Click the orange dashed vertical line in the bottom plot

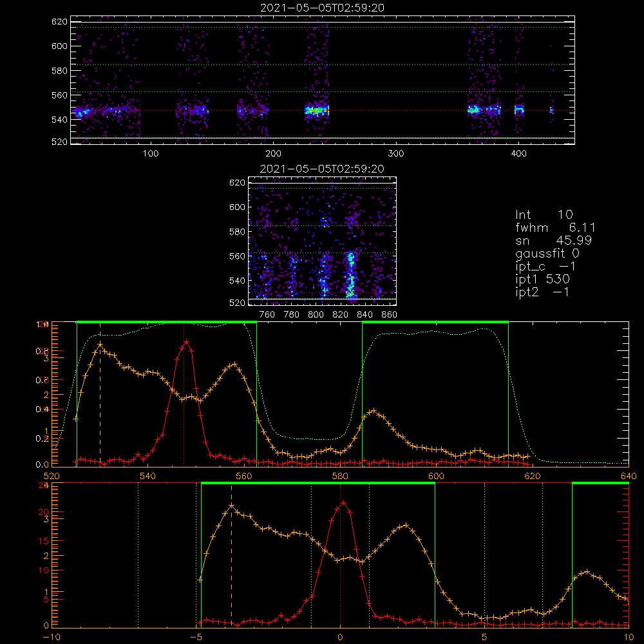coord(231,555)
